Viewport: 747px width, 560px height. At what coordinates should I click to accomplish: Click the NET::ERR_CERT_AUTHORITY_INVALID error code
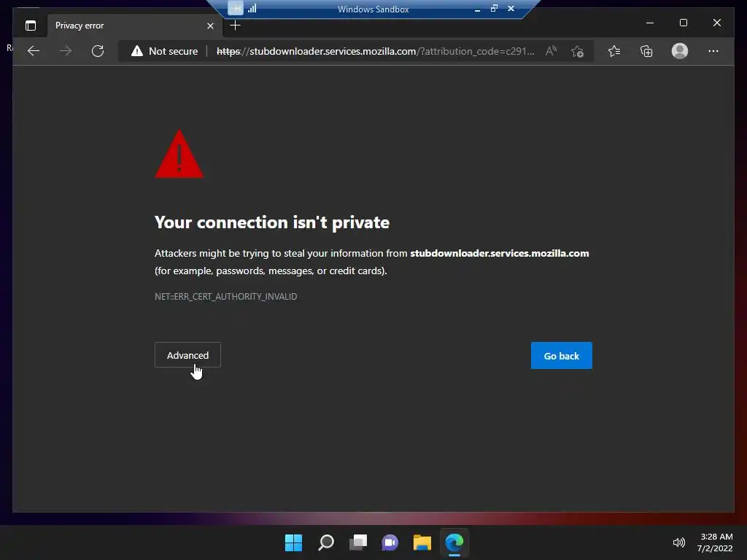tap(226, 296)
